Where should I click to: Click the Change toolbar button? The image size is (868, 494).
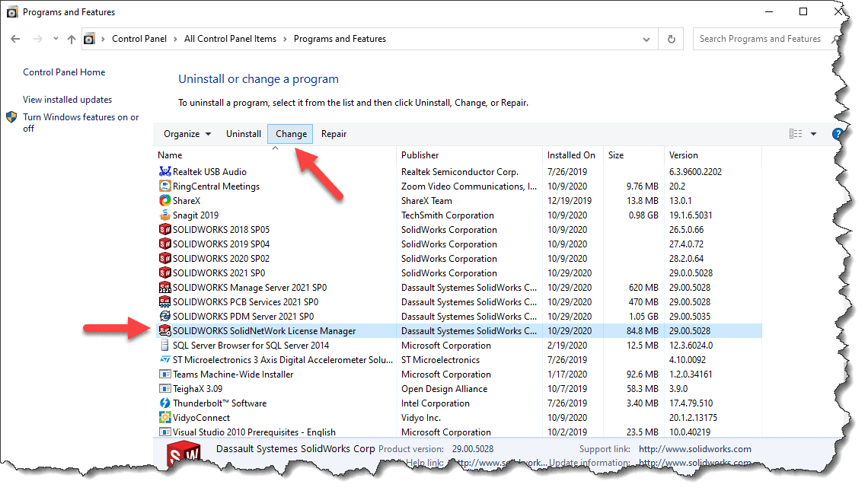click(291, 134)
